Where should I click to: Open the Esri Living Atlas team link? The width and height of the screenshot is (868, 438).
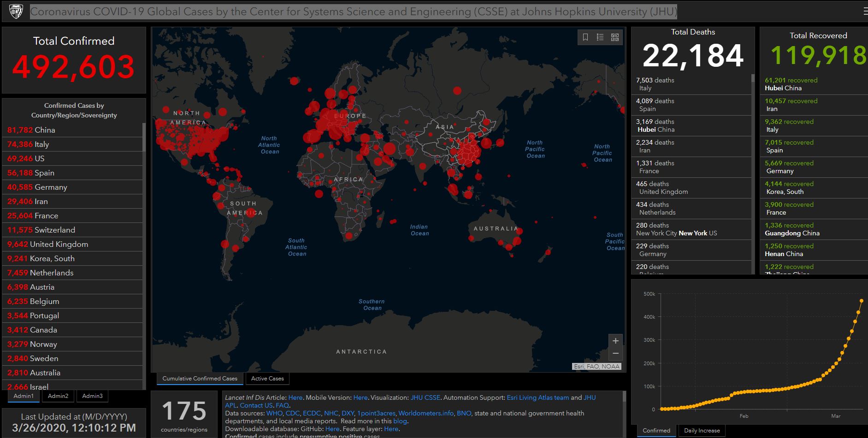538,397
